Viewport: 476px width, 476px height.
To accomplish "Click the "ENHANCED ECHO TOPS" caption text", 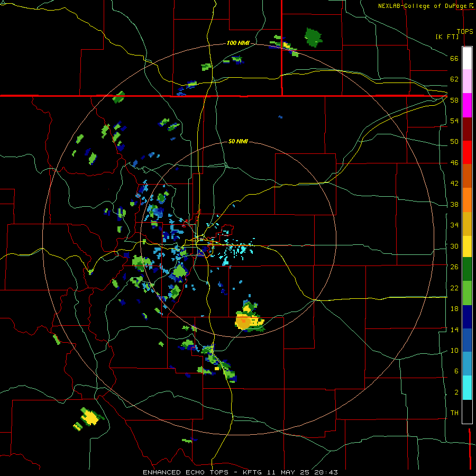I will coord(186,472).
